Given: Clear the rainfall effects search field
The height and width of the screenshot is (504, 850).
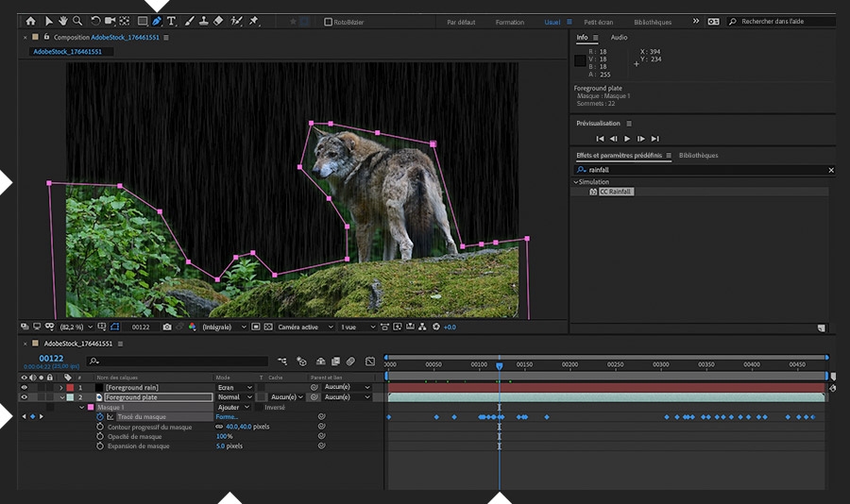Looking at the screenshot, I should click(x=831, y=170).
